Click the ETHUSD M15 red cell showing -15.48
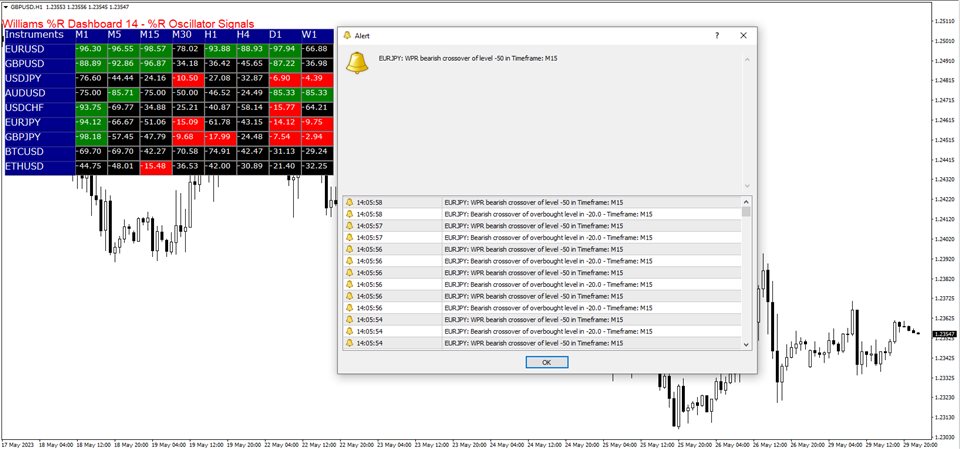960x449 pixels. coord(156,167)
